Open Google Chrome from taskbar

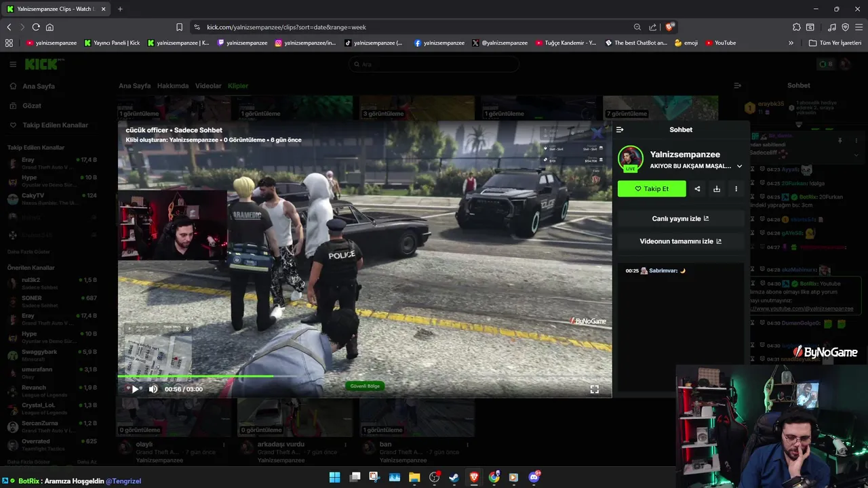(x=494, y=477)
